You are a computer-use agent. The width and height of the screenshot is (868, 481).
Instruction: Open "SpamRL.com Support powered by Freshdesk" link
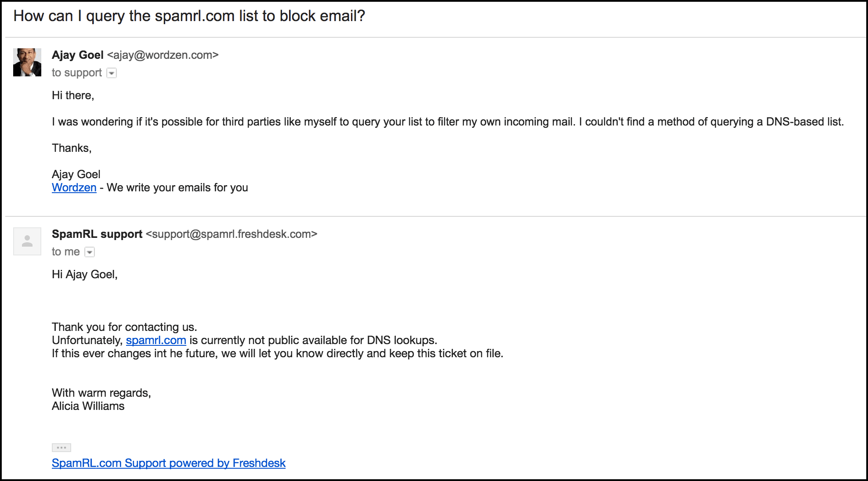169,463
